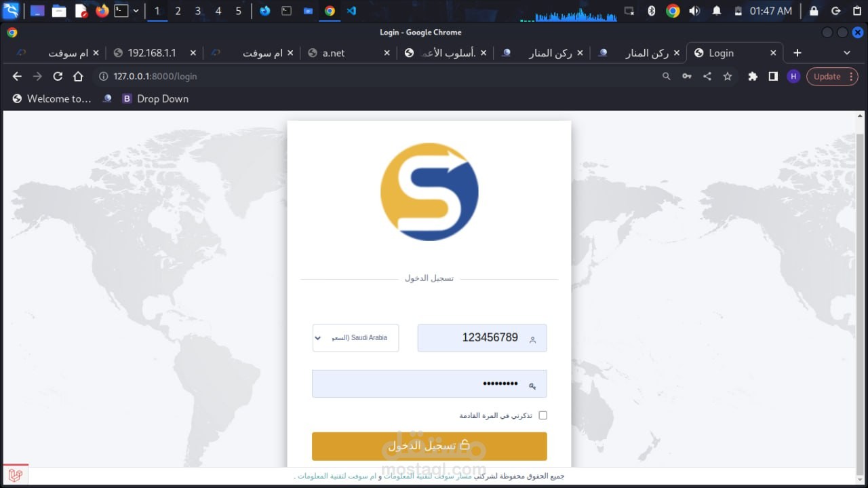Open a new Chrome tab

click(x=797, y=53)
